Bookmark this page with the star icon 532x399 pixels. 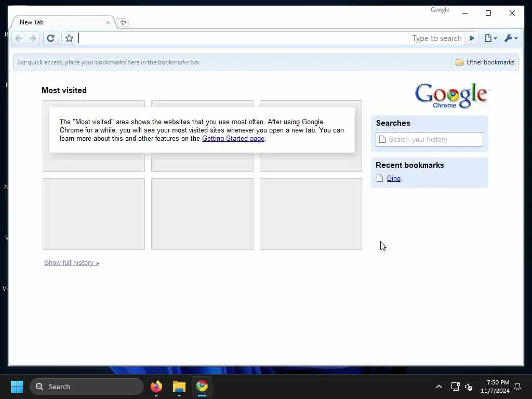coord(69,38)
